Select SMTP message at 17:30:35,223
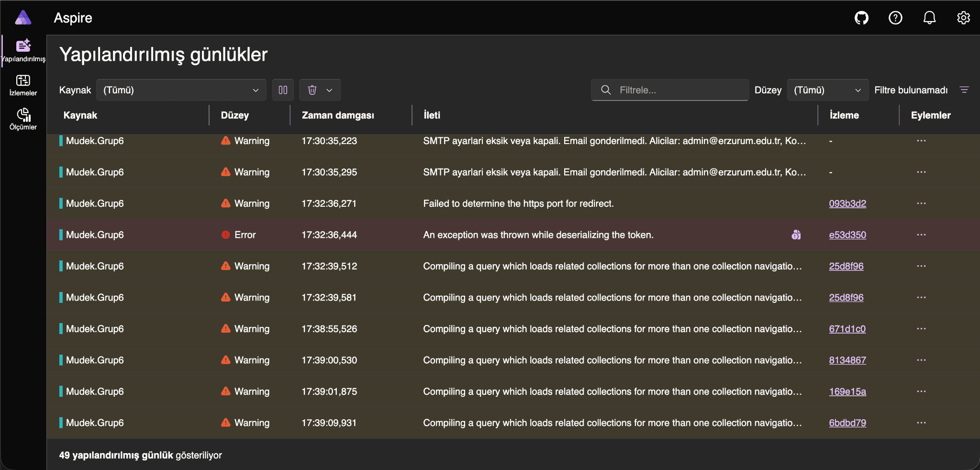 coord(614,141)
